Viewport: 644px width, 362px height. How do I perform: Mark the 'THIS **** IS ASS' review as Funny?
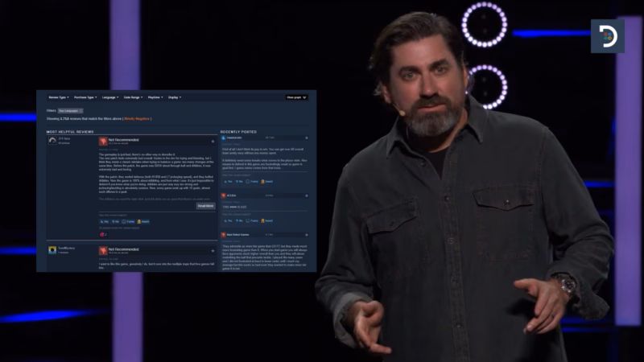[x=252, y=220]
